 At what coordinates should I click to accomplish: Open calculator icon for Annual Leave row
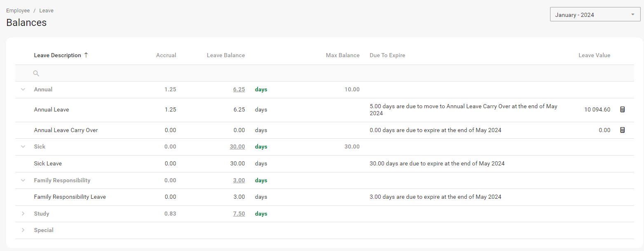(623, 109)
